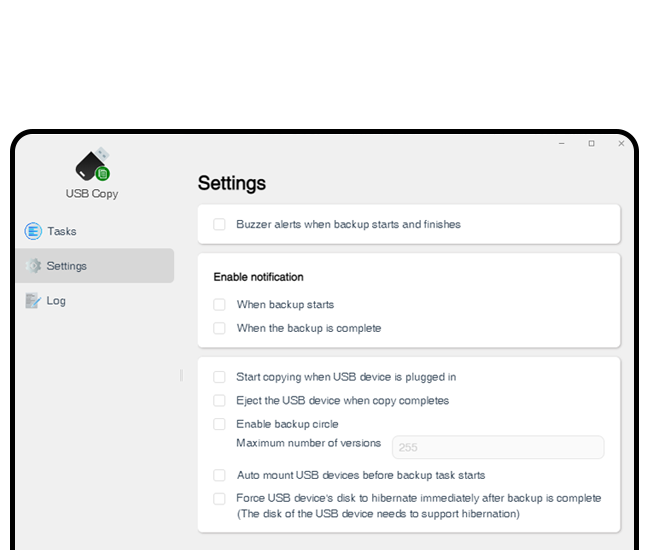Turn on the 'Enable backup circle' option

[x=219, y=424]
